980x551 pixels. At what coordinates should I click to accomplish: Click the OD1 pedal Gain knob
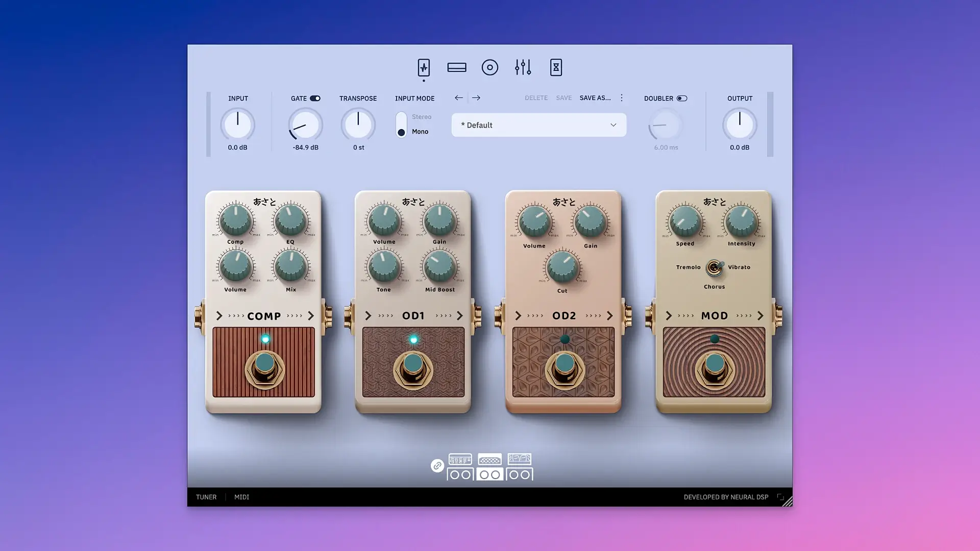tap(439, 220)
